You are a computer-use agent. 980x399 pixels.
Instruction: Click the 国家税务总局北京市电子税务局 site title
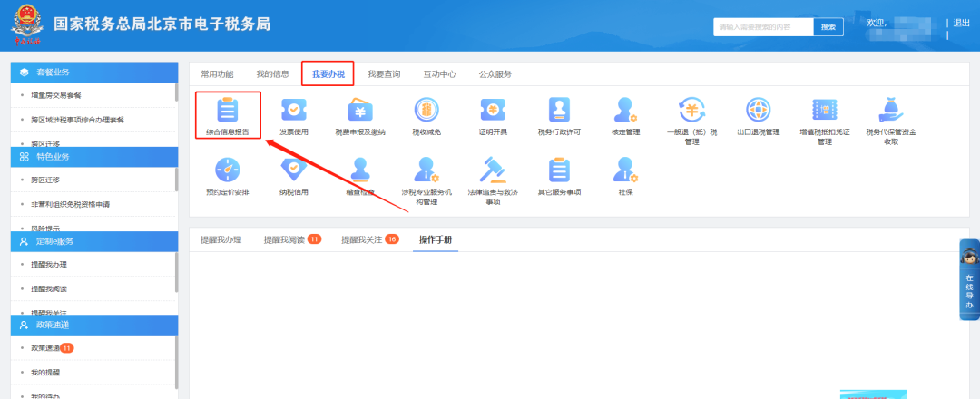tap(162, 24)
